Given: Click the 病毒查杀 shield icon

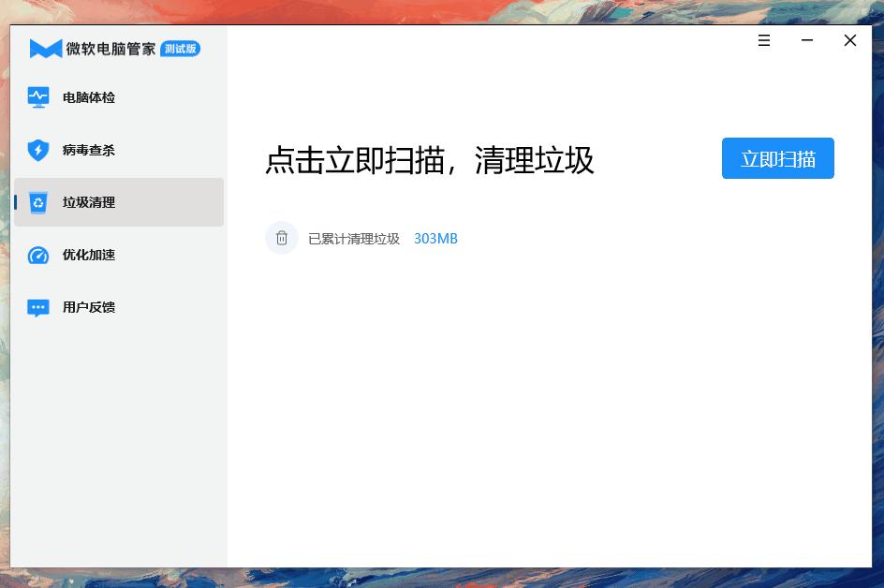Looking at the screenshot, I should point(38,150).
